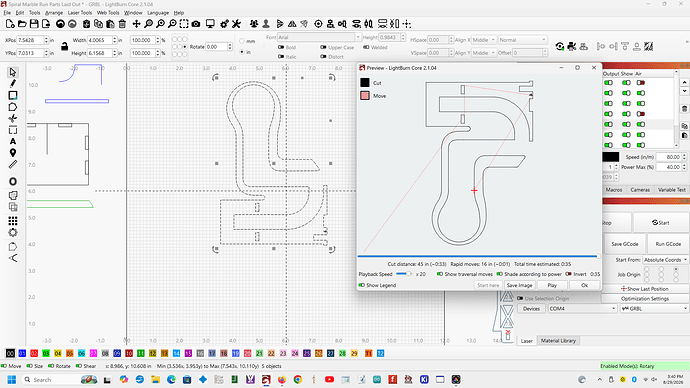Open the Offset Shapes tool (O icon)
Viewport: 690px width, 388px height.
[x=13, y=181]
